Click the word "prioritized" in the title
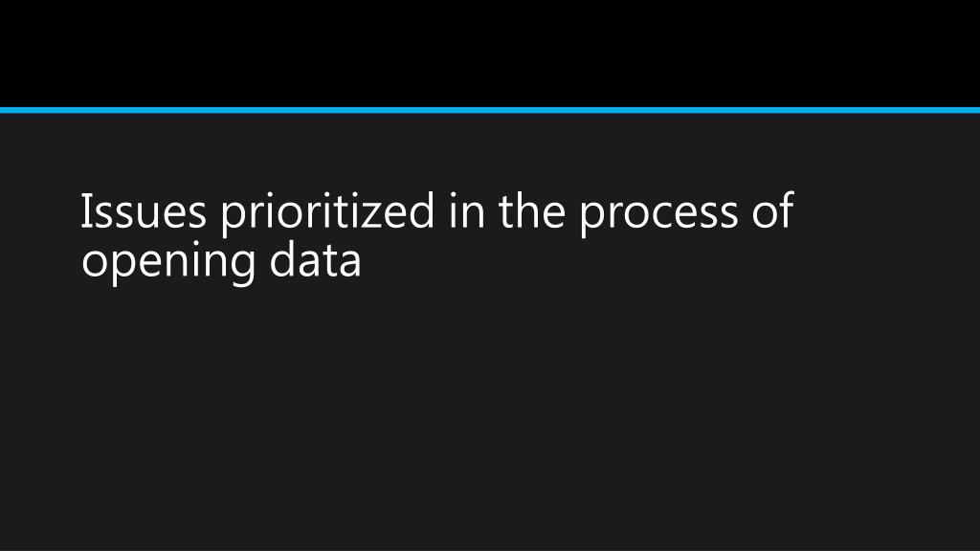Screen dimensions: 980x551 click(327, 213)
